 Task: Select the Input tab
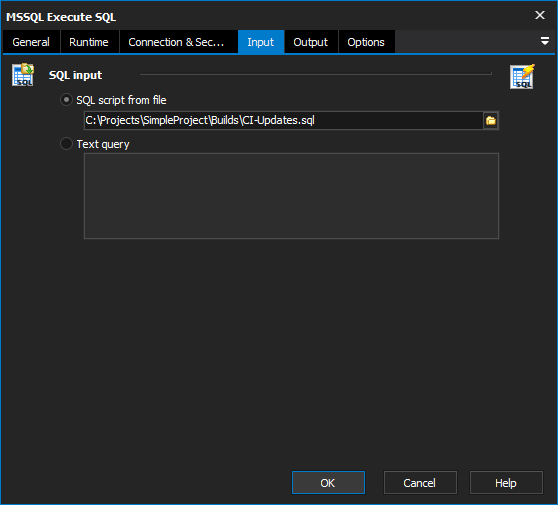pyautogui.click(x=261, y=42)
